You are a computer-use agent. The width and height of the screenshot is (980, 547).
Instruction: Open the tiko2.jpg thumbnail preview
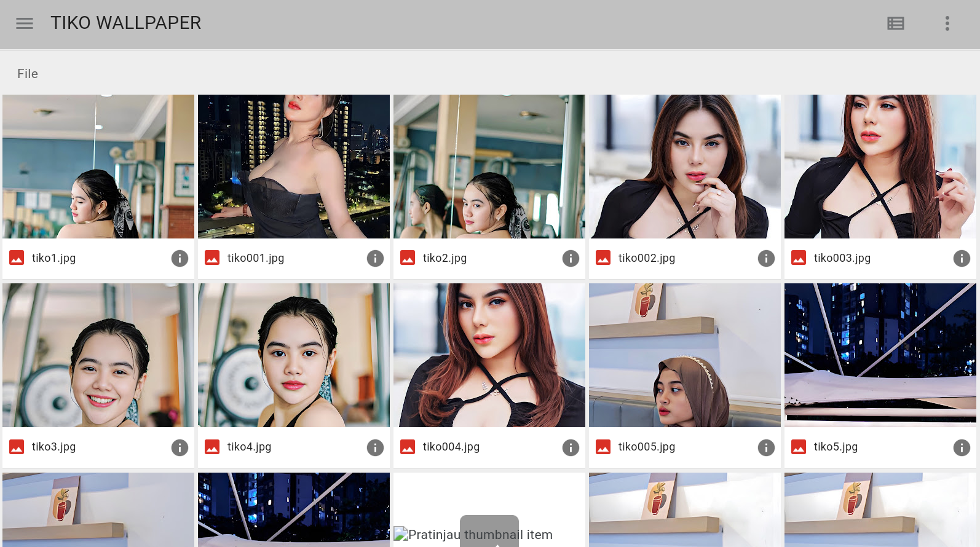coord(489,167)
